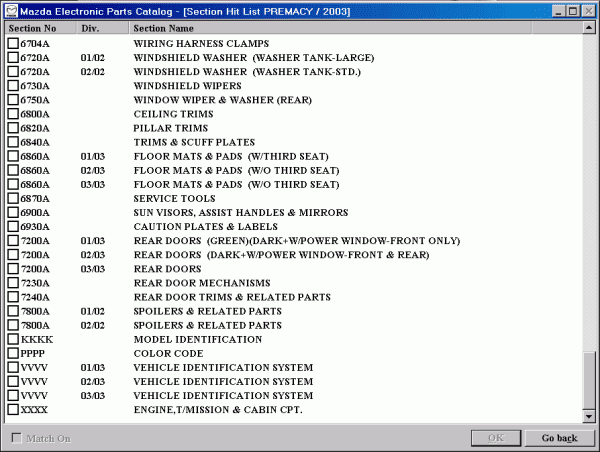Click the Go back button

[559, 438]
